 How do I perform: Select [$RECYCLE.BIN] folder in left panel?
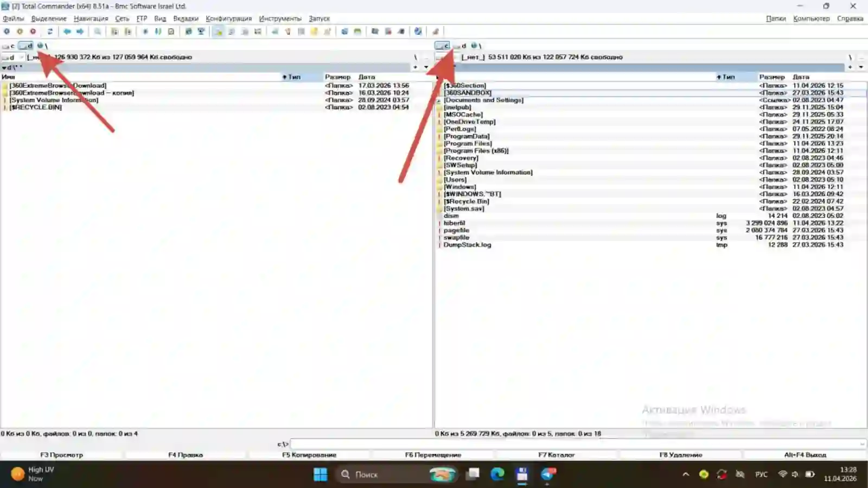(x=35, y=107)
